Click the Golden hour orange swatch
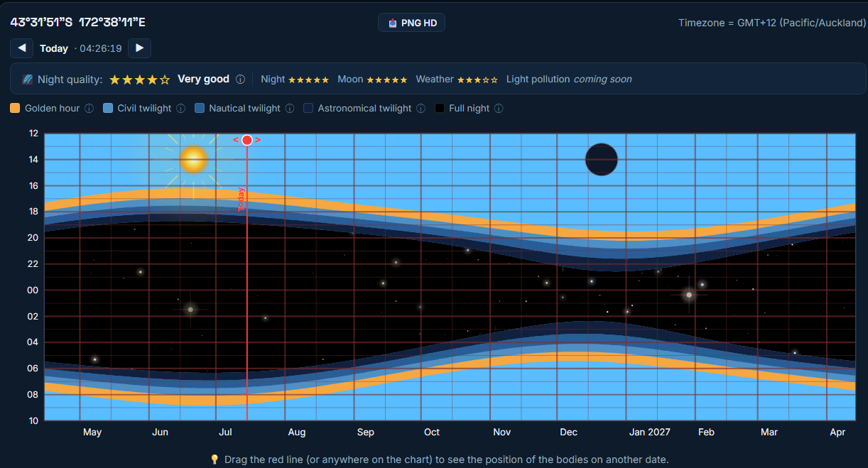 pyautogui.click(x=15, y=109)
